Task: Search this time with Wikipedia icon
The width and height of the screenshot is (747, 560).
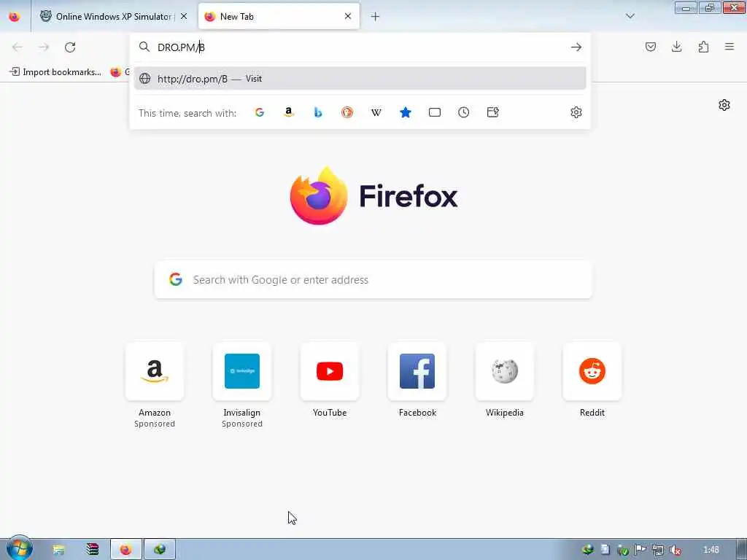Action: point(376,112)
